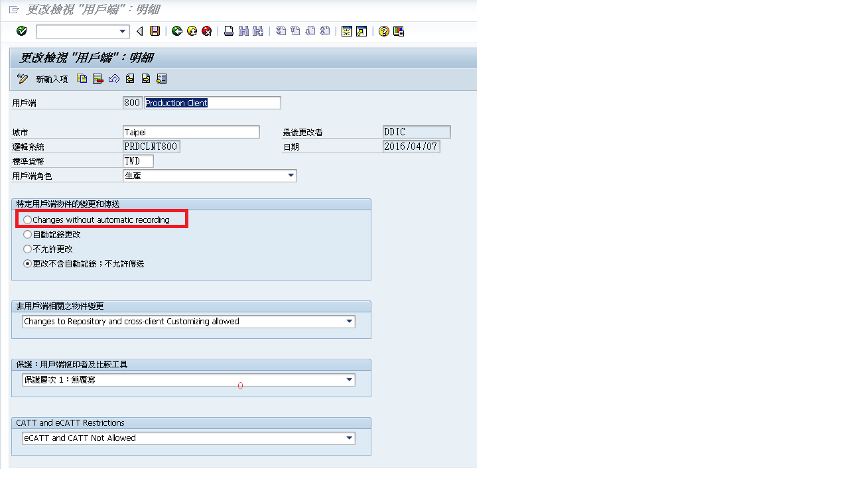Image resolution: width=849 pixels, height=504 pixels.
Task: Click the Print icon in toolbar
Action: (229, 31)
